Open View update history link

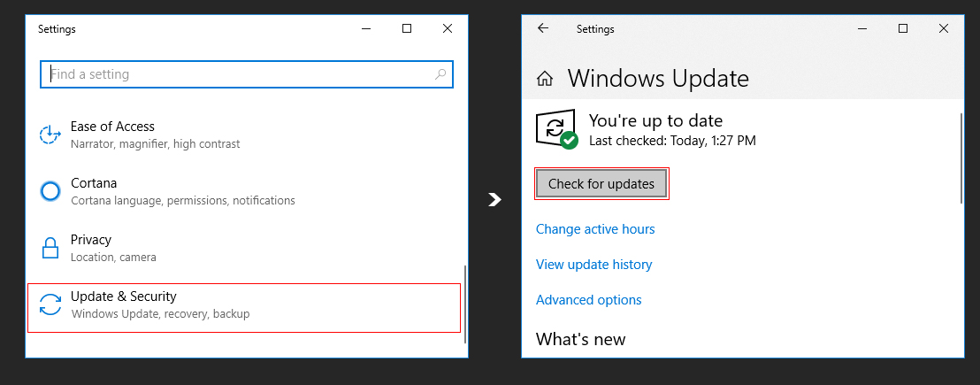coord(593,265)
